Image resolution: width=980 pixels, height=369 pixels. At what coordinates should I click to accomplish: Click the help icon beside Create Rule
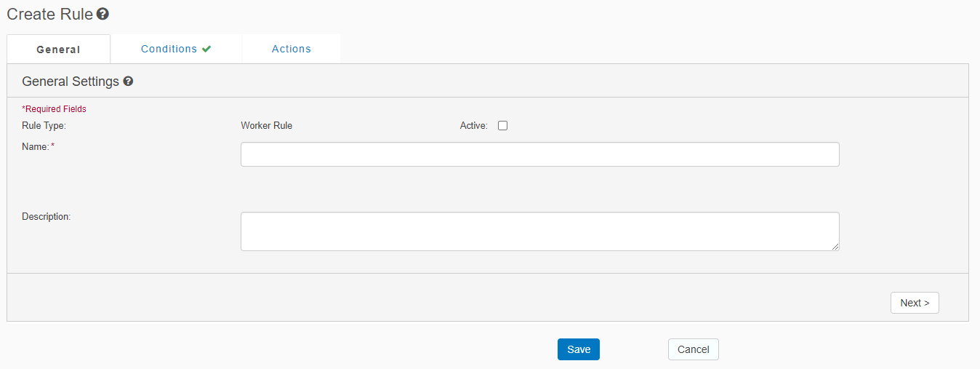pos(103,14)
